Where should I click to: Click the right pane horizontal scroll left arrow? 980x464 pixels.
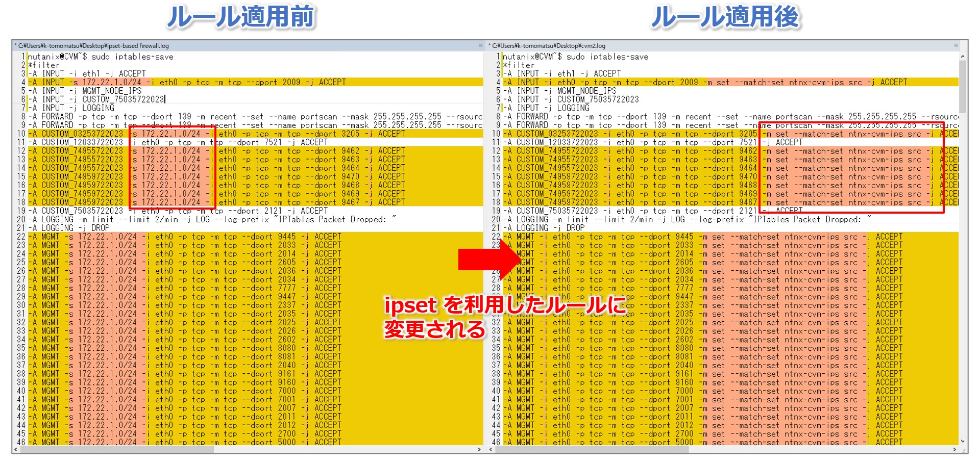coord(490,450)
